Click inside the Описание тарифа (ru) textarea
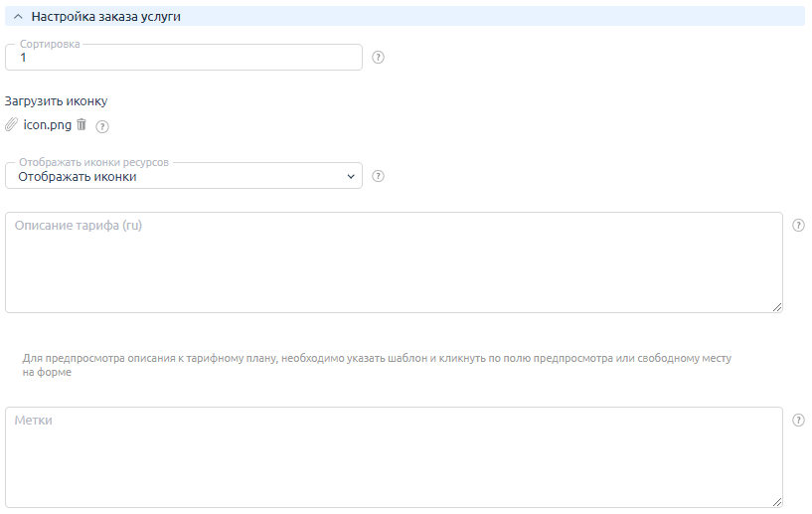Viewport: 812px width, 514px height. pyautogui.click(x=393, y=263)
